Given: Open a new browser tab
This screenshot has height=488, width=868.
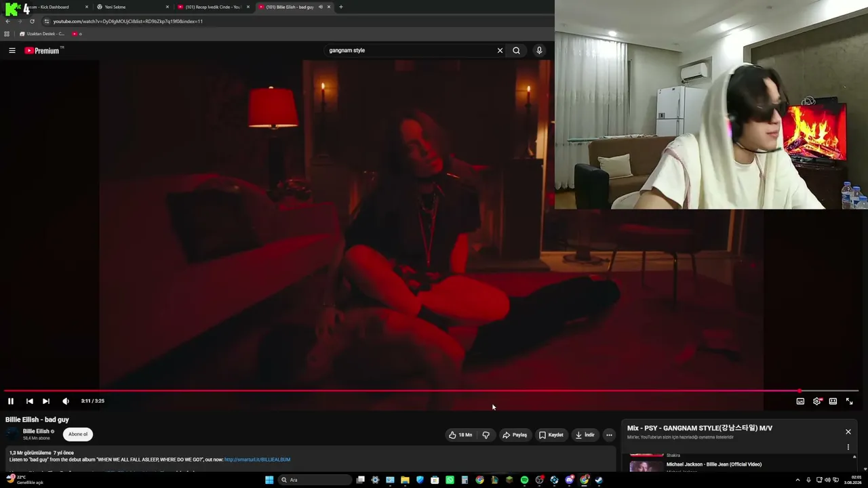Looking at the screenshot, I should coord(341,7).
